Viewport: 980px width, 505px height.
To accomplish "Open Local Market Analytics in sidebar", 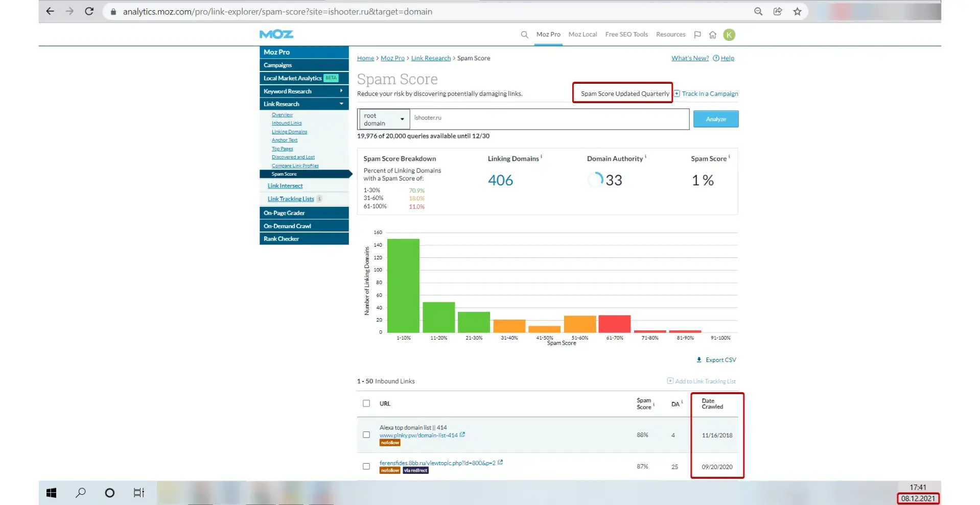I will click(x=304, y=78).
